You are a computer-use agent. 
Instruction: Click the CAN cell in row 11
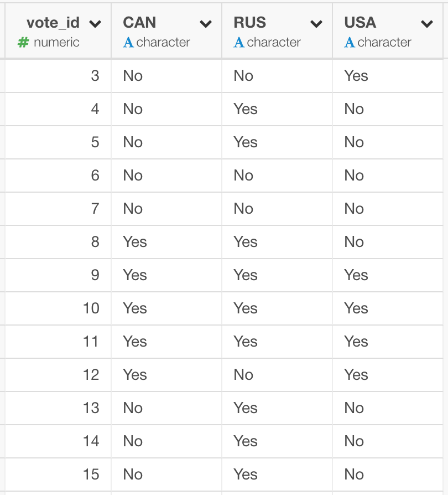pyautogui.click(x=166, y=342)
